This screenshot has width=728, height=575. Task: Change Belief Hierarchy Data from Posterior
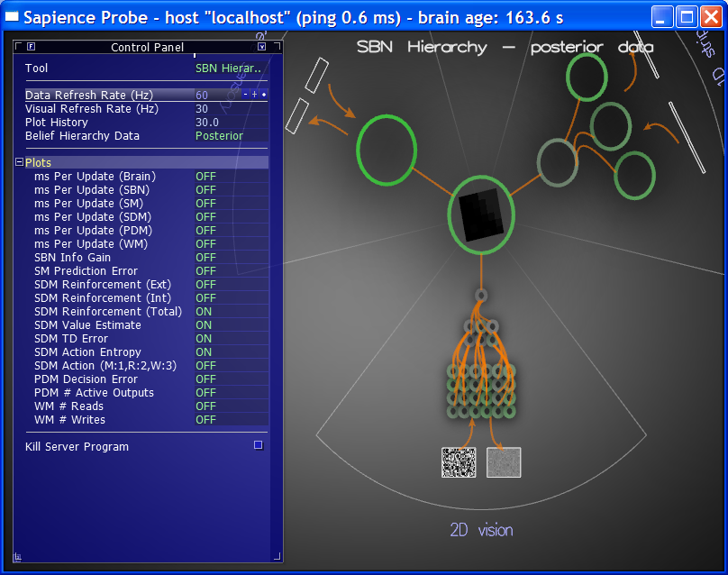tap(219, 136)
